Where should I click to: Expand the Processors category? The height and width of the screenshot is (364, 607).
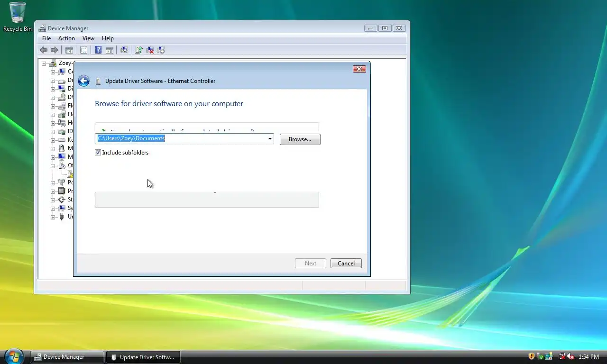point(53,191)
